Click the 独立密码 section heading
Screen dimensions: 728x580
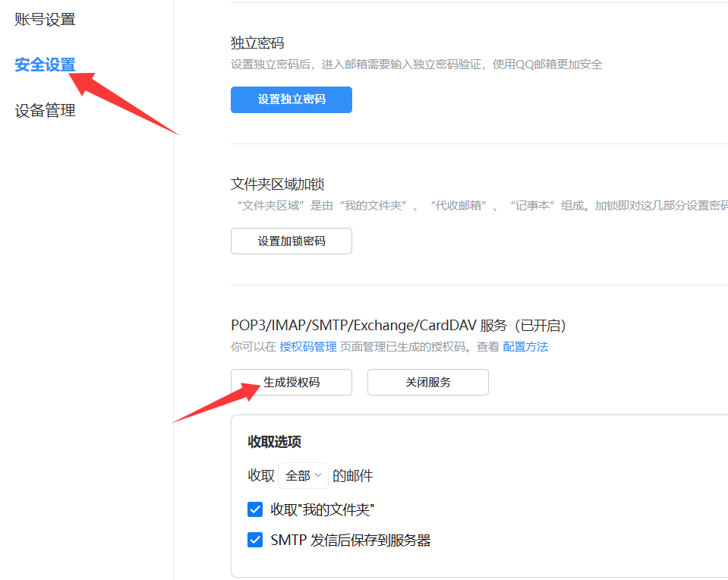click(x=257, y=43)
